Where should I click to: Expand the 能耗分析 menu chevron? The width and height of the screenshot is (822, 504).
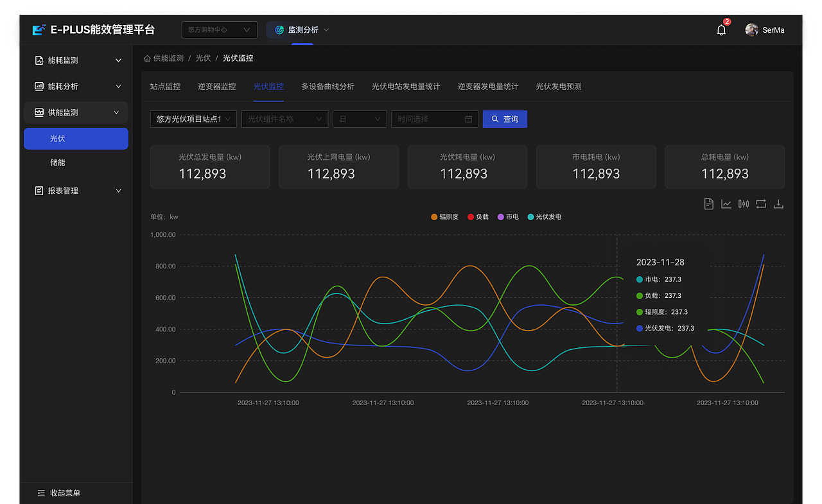click(x=118, y=86)
